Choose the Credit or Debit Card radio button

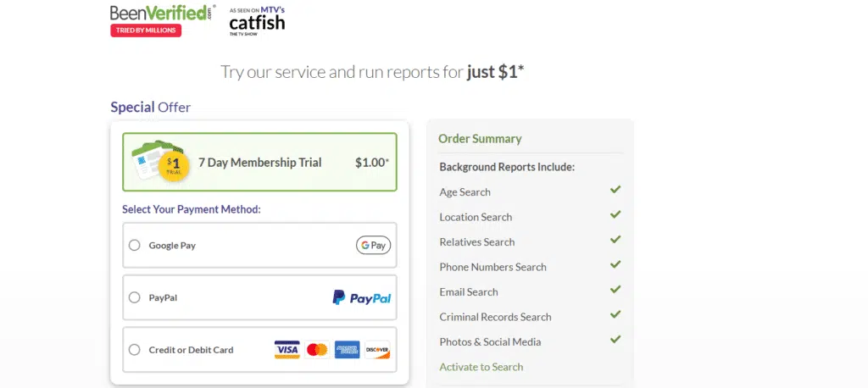click(134, 350)
